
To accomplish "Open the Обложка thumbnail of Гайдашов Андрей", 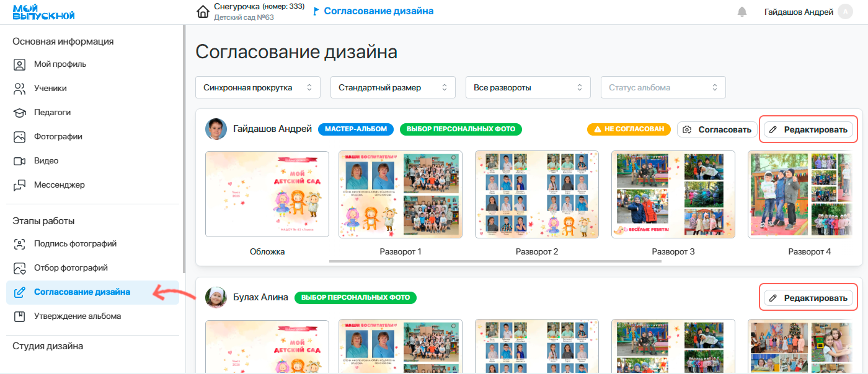I will coord(267,194).
